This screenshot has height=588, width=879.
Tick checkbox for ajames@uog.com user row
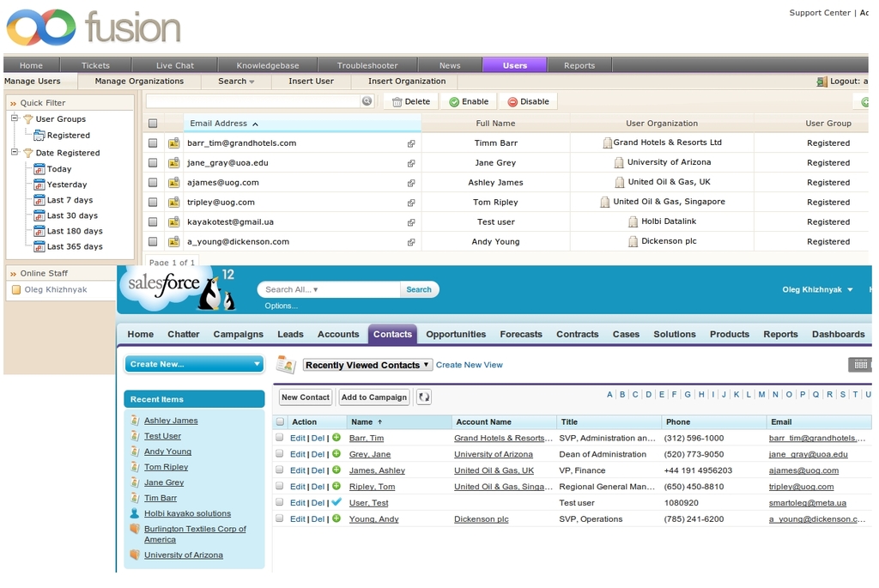tap(153, 183)
